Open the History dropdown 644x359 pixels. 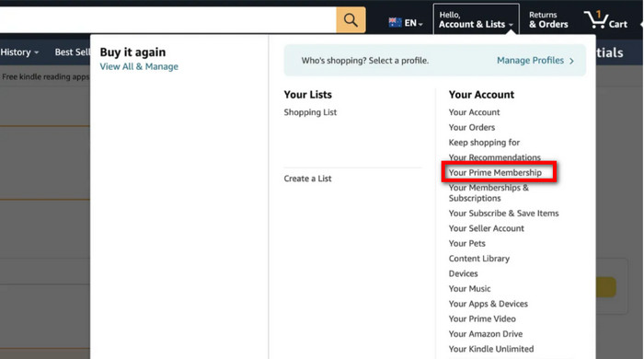click(x=19, y=52)
